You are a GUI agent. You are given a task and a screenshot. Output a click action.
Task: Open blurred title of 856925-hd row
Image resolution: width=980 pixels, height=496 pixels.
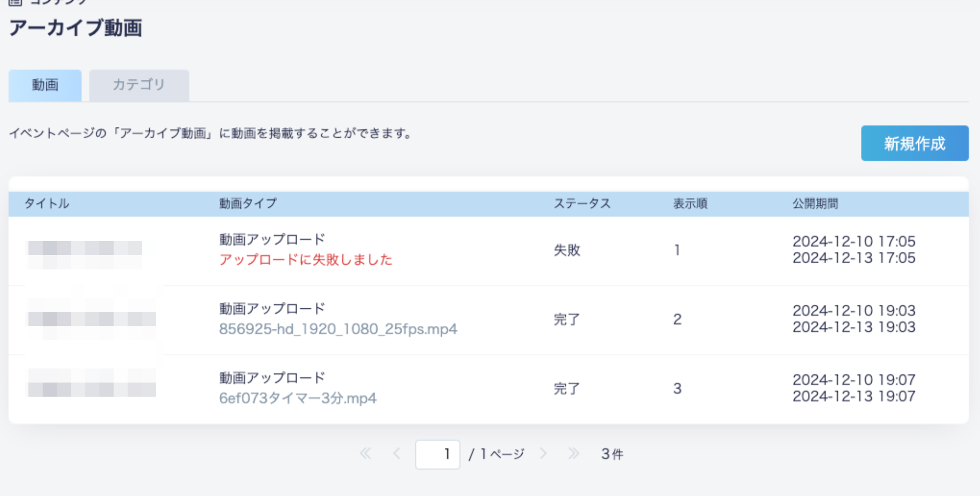92,319
